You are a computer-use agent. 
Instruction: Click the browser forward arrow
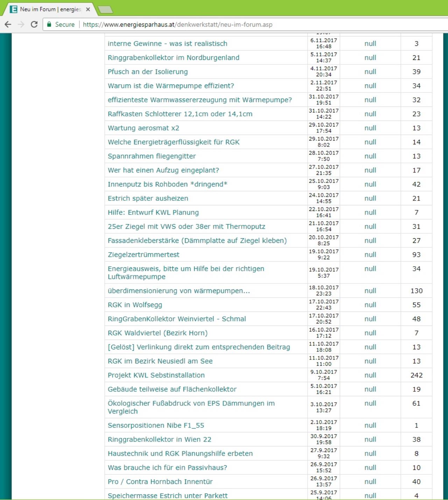click(21, 25)
